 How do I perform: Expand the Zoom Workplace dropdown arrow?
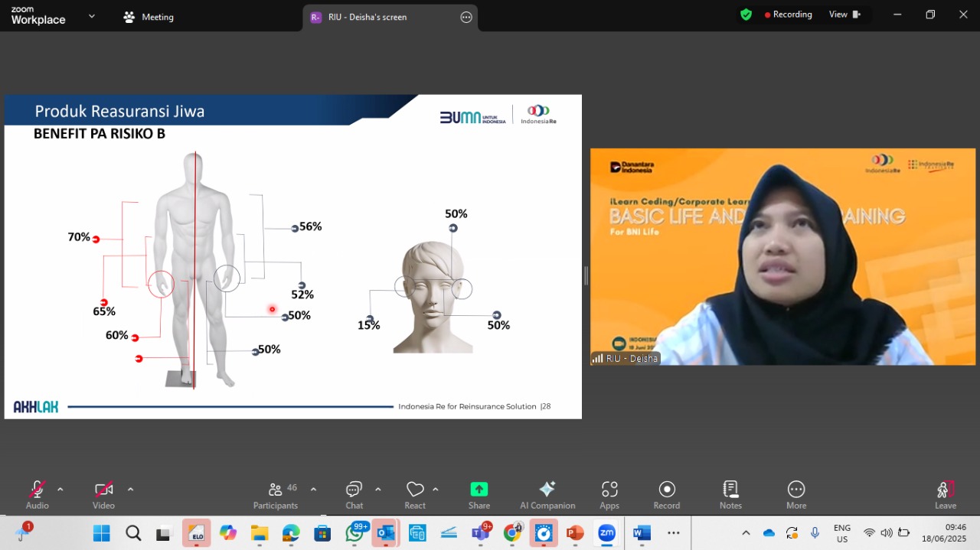point(92,15)
